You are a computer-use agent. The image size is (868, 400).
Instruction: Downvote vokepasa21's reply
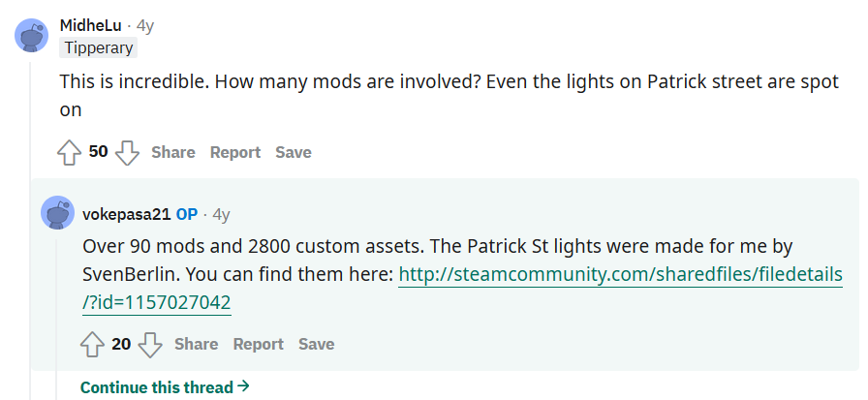point(150,344)
